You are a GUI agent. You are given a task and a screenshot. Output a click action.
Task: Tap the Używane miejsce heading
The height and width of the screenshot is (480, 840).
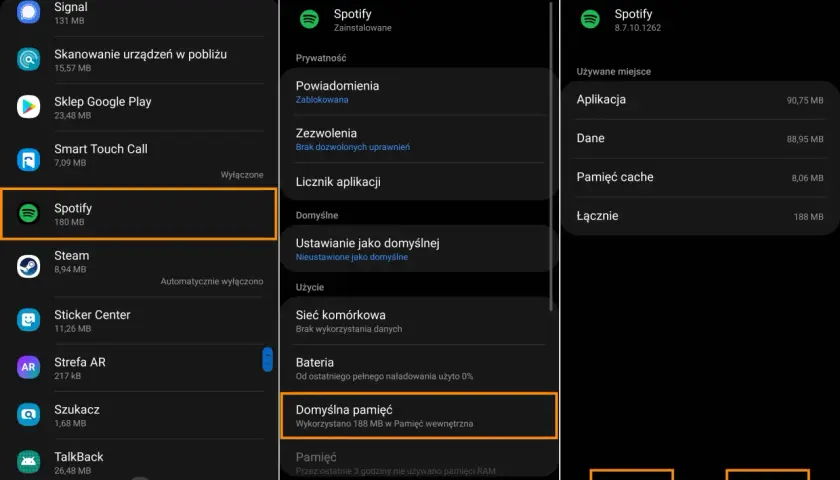[x=613, y=71]
